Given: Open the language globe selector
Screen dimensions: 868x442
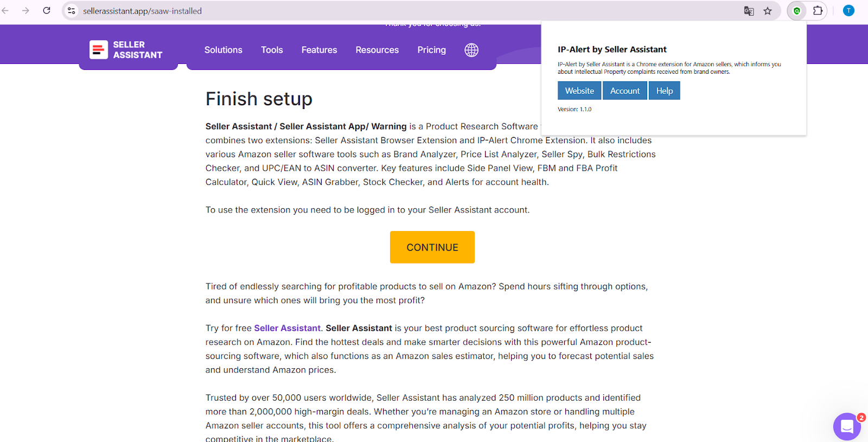Looking at the screenshot, I should 471,50.
